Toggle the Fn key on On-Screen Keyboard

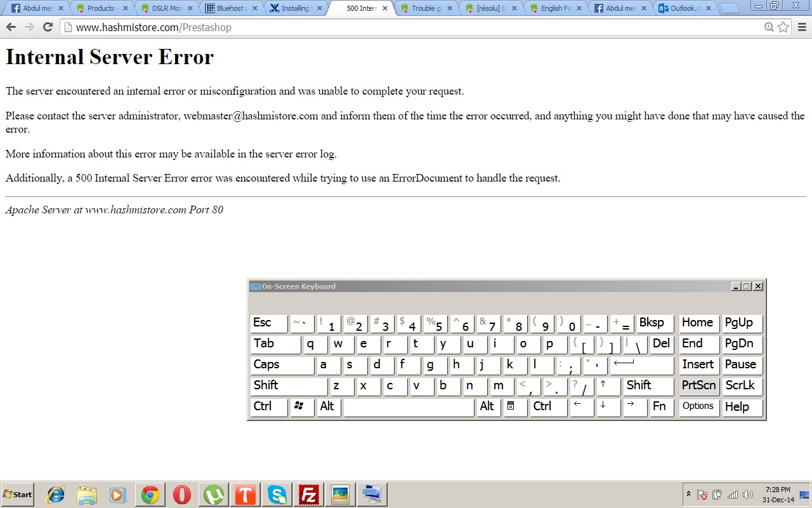tap(662, 407)
